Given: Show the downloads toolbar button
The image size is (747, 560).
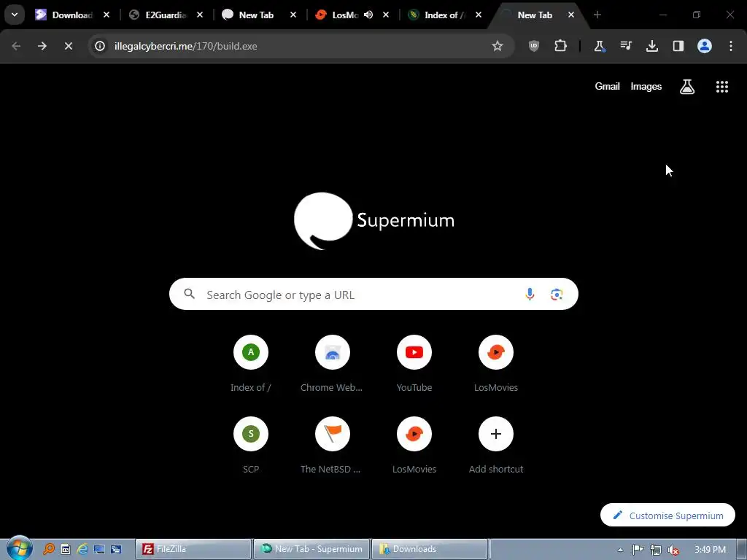Looking at the screenshot, I should point(652,46).
